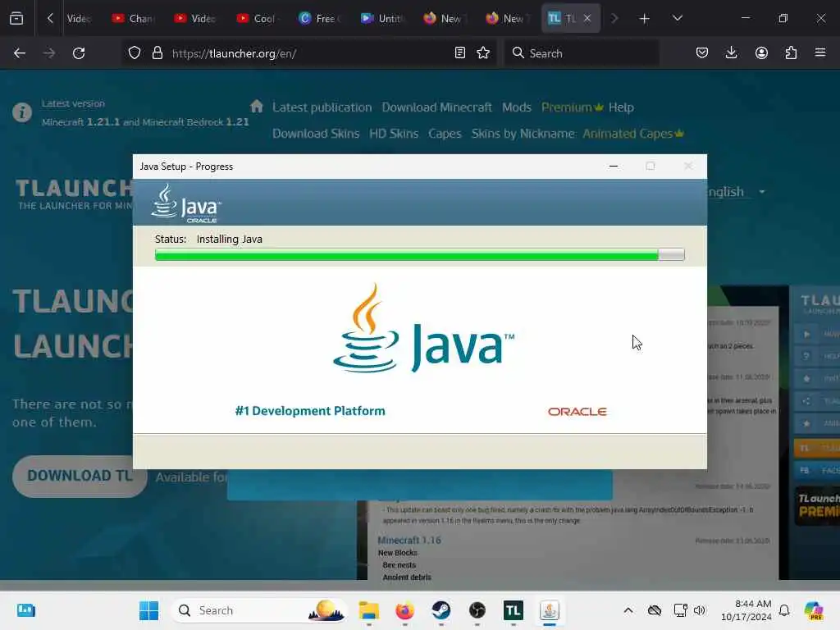The height and width of the screenshot is (630, 840).
Task: Open Download Skins link
Action: (316, 134)
